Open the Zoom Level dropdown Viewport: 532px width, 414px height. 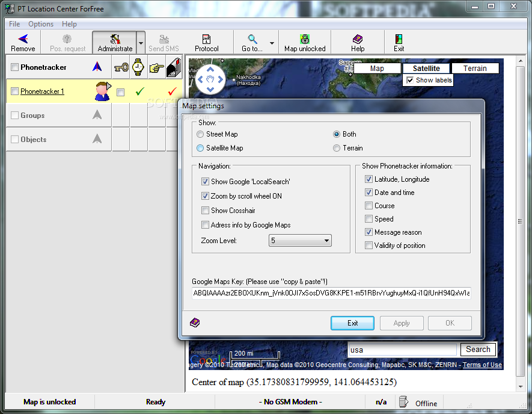click(x=300, y=241)
